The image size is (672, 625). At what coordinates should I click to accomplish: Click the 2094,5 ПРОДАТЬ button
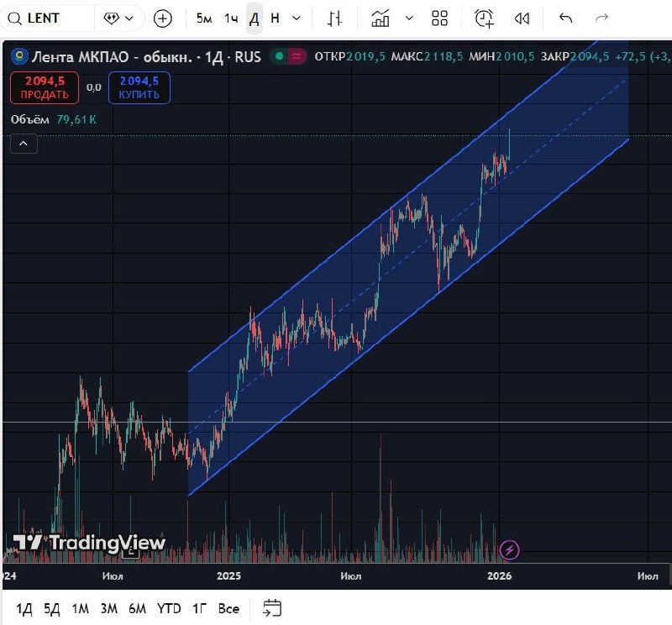[45, 88]
